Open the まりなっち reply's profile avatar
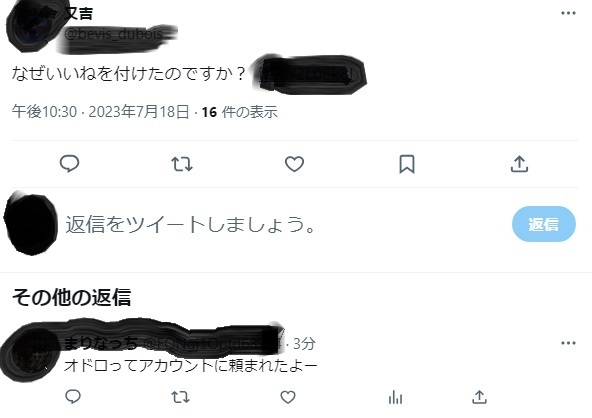 point(30,353)
